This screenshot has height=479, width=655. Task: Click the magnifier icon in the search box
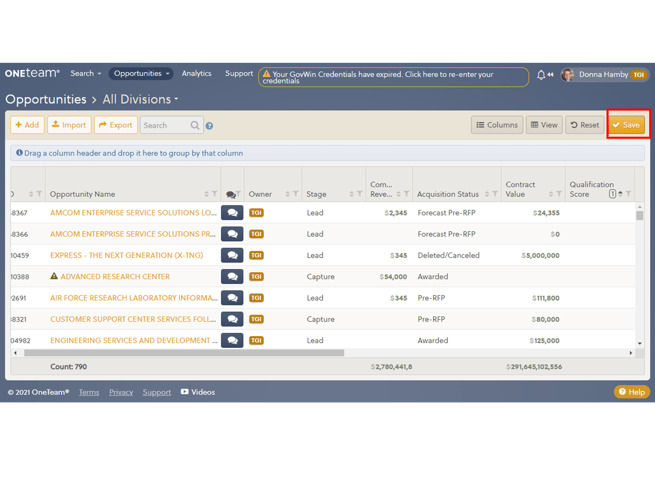tap(195, 125)
